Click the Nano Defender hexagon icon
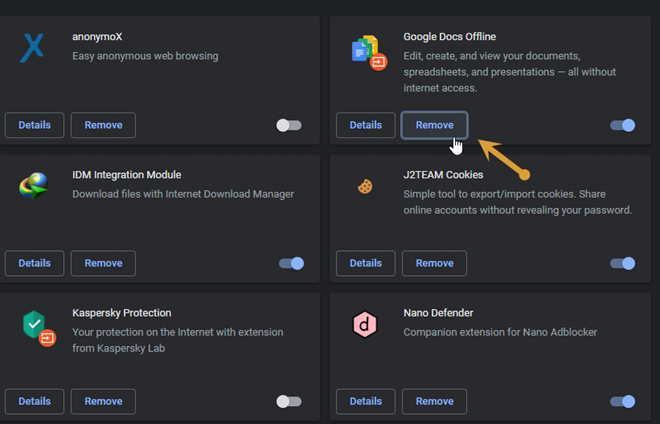Image resolution: width=660 pixels, height=424 pixels. 365,324
